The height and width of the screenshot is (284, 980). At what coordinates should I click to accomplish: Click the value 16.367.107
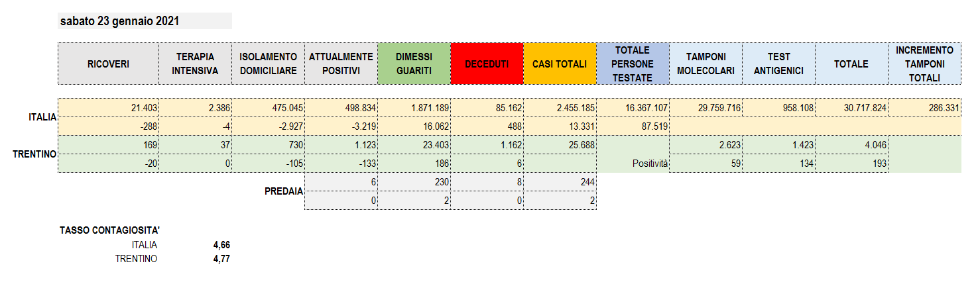pos(633,107)
